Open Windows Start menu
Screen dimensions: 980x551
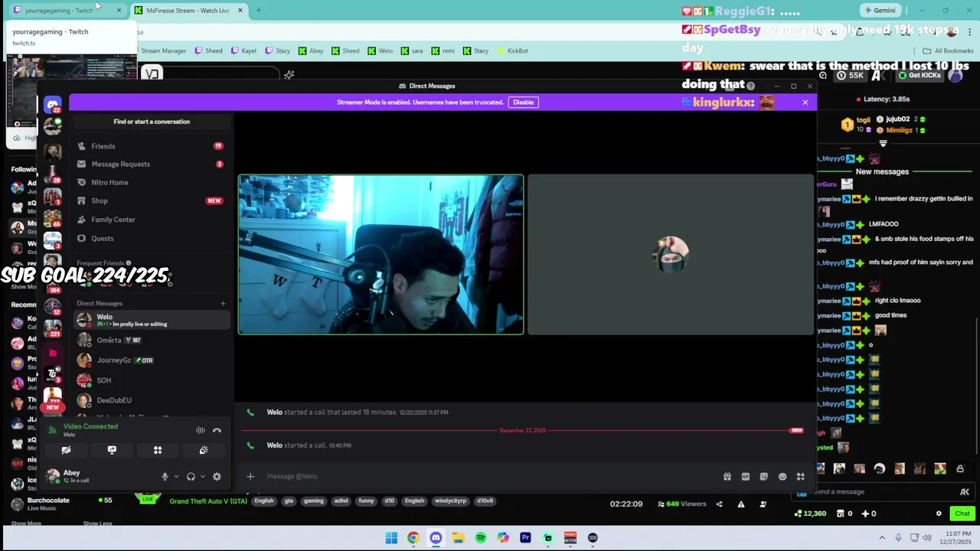point(391,538)
